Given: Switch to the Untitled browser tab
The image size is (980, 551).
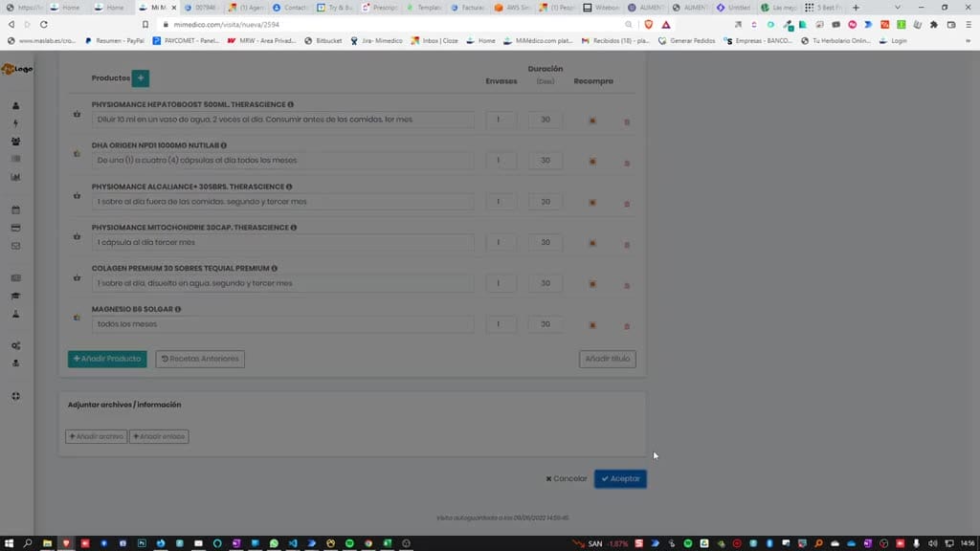Looking at the screenshot, I should (x=734, y=8).
